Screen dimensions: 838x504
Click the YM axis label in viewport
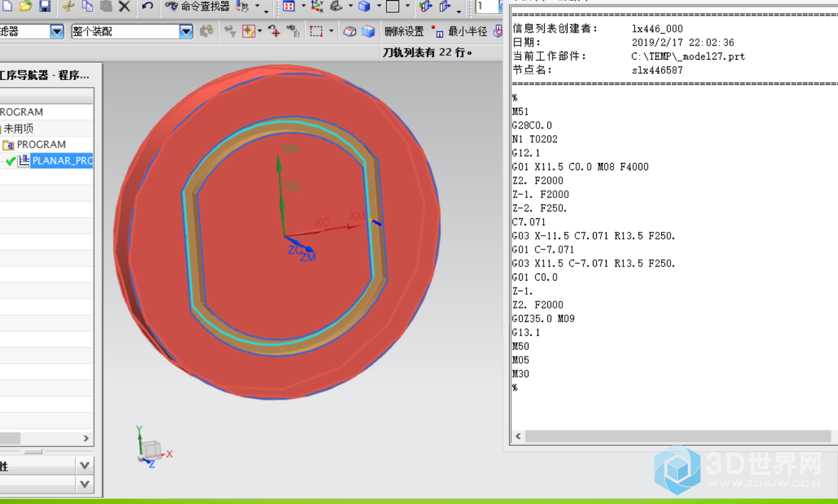[x=290, y=149]
